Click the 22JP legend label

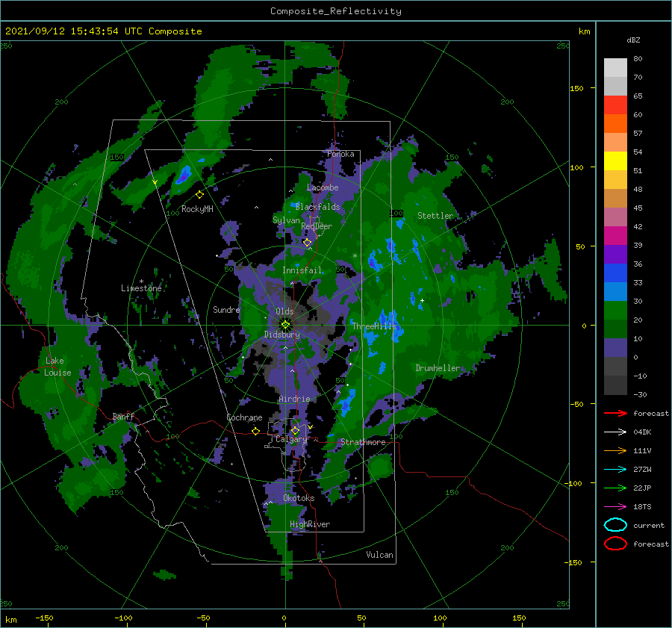click(x=642, y=488)
